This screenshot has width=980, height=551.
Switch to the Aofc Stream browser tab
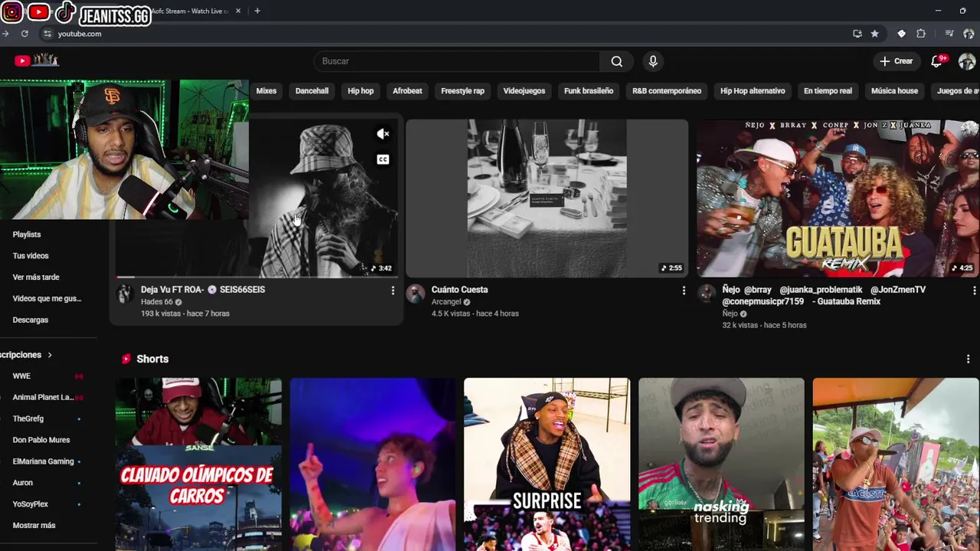click(191, 11)
